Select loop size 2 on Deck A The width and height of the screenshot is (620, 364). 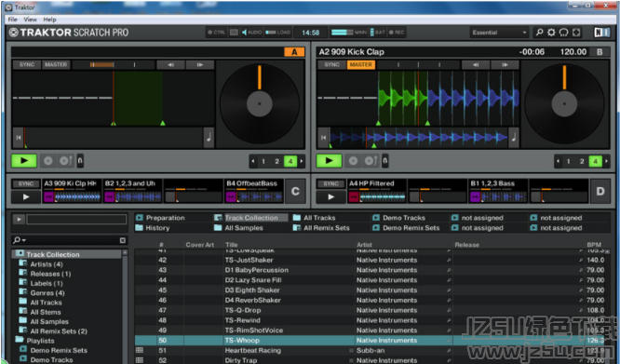[276, 161]
